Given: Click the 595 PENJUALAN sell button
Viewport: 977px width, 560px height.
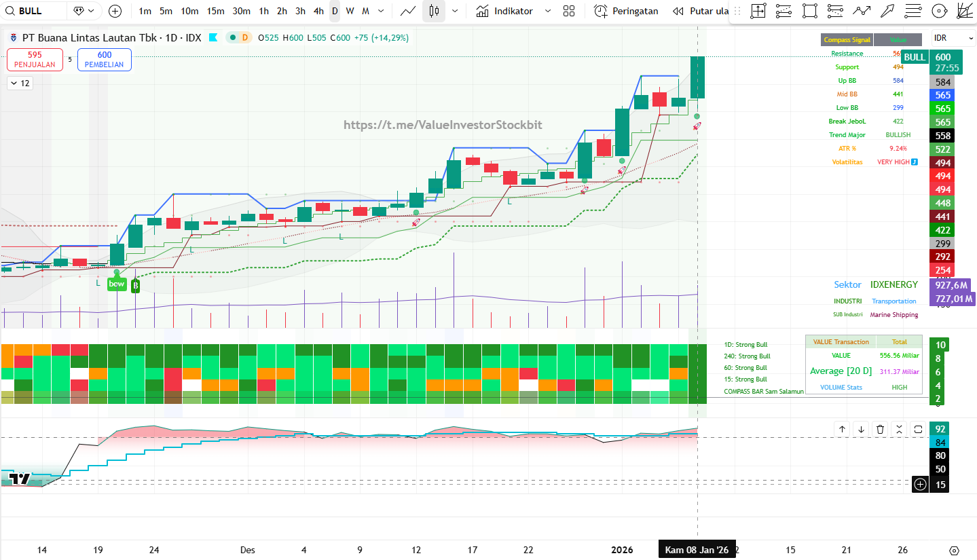Looking at the screenshot, I should pos(35,60).
